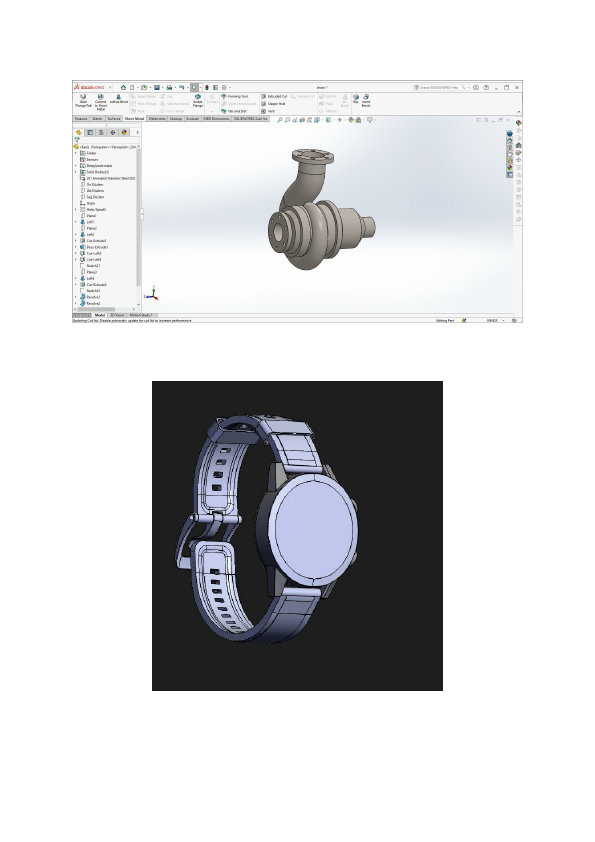
Task: Open the DimXpertManager crosshair tab
Action: 113,132
